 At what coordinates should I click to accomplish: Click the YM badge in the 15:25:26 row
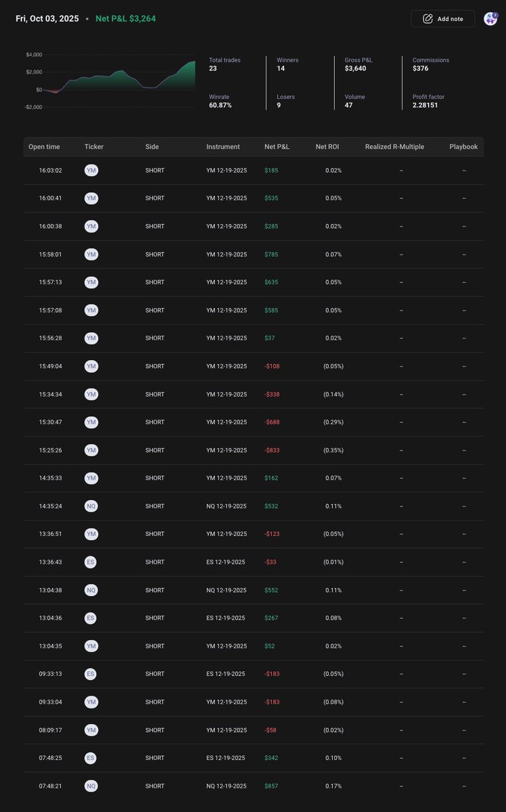pyautogui.click(x=91, y=450)
